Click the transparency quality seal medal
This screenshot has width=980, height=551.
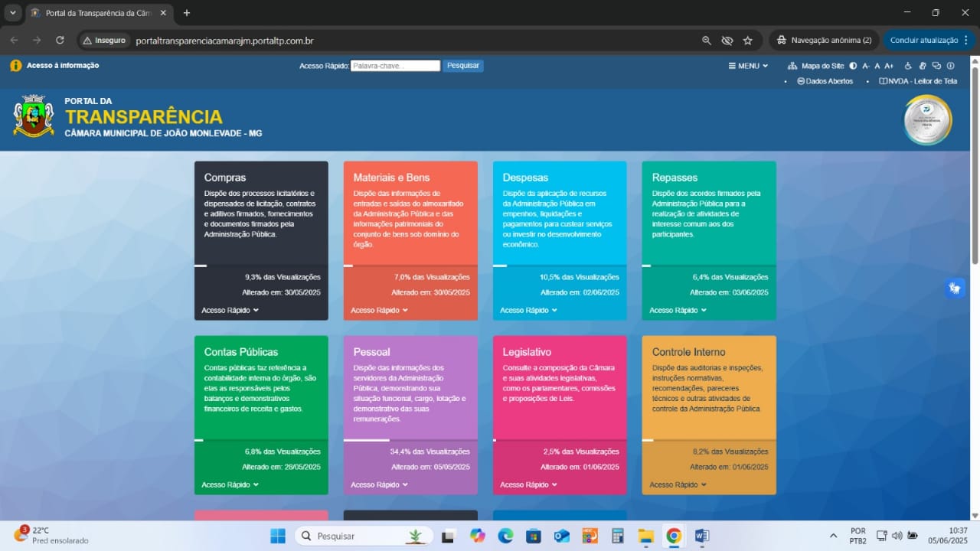point(927,120)
